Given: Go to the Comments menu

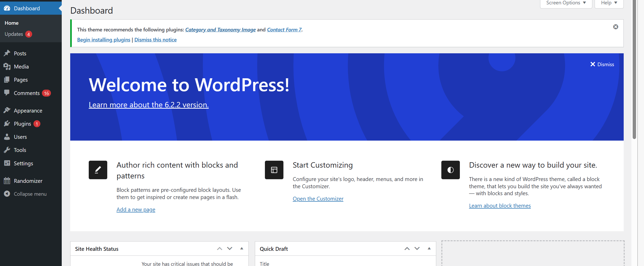Looking at the screenshot, I should 26,93.
